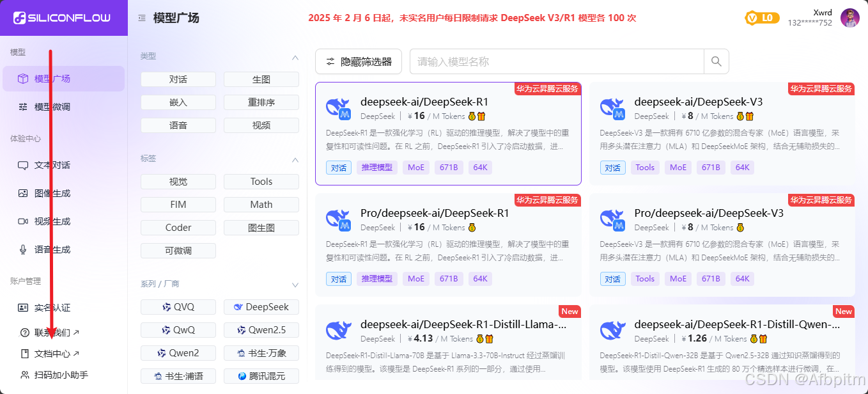Click coin icon on Pro/deepseek-ai/DeepSeek-V3 card
868x394 pixels.
coord(740,228)
